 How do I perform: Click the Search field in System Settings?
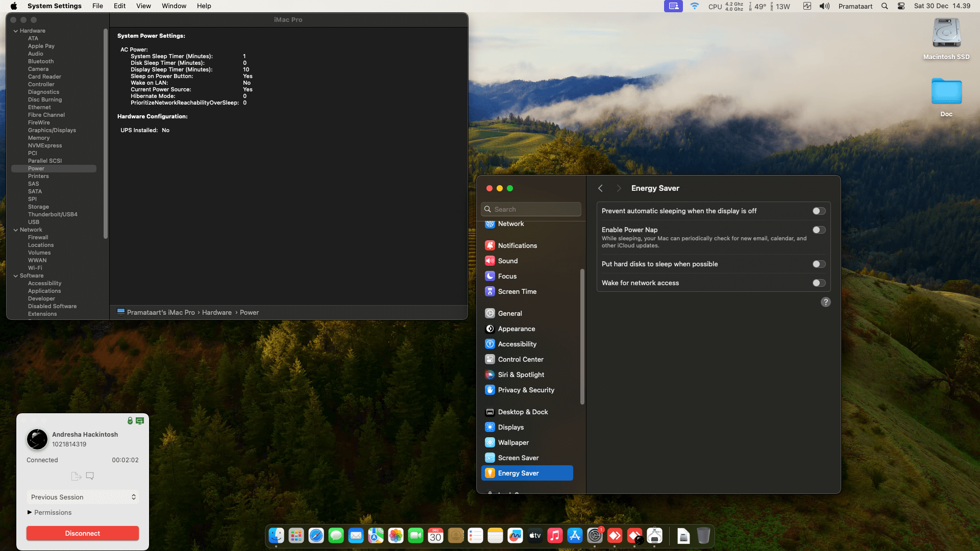pyautogui.click(x=531, y=209)
